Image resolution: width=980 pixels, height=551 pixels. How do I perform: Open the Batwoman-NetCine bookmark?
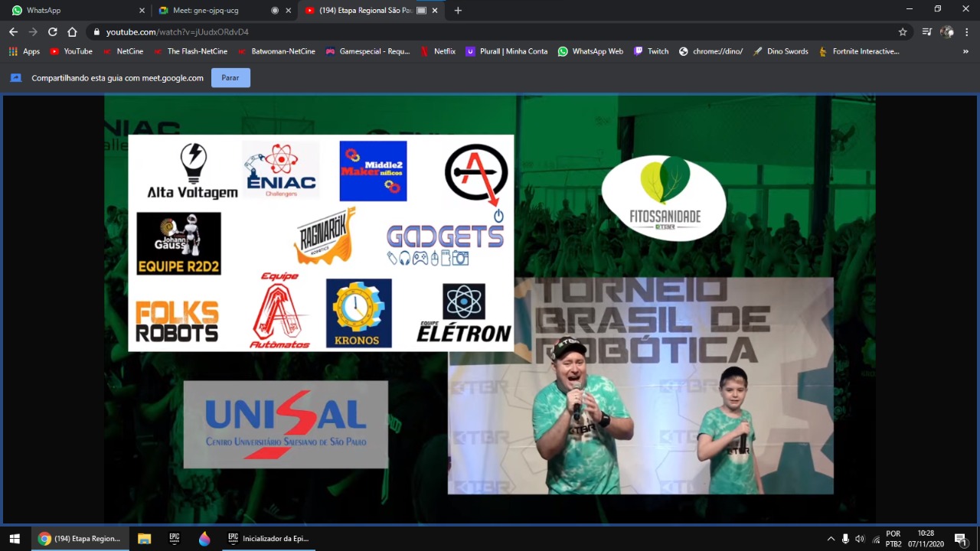(276, 51)
